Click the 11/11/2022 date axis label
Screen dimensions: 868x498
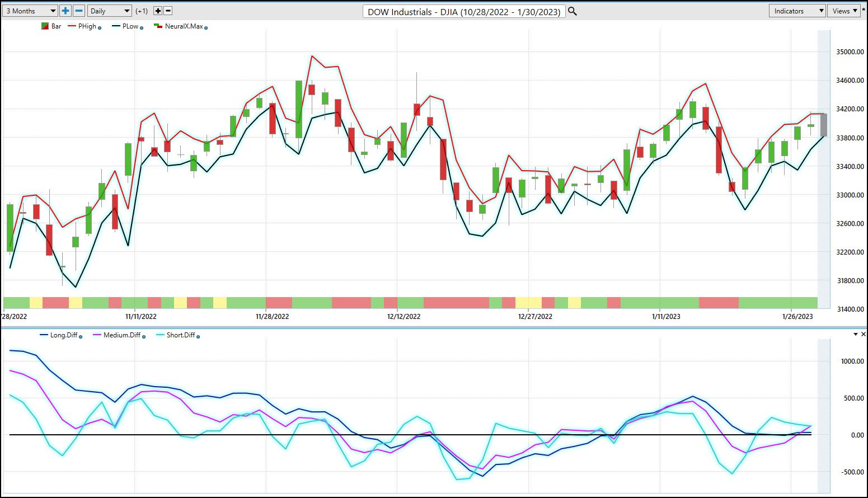point(141,317)
